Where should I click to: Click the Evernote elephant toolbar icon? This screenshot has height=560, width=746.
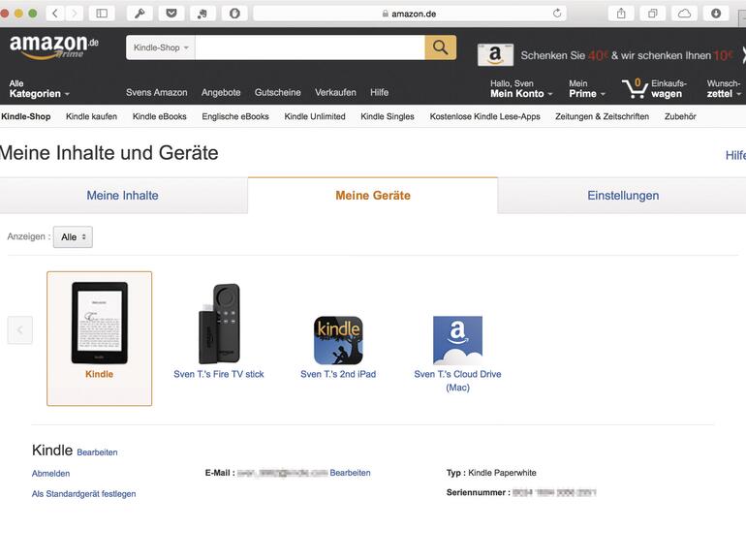point(202,14)
